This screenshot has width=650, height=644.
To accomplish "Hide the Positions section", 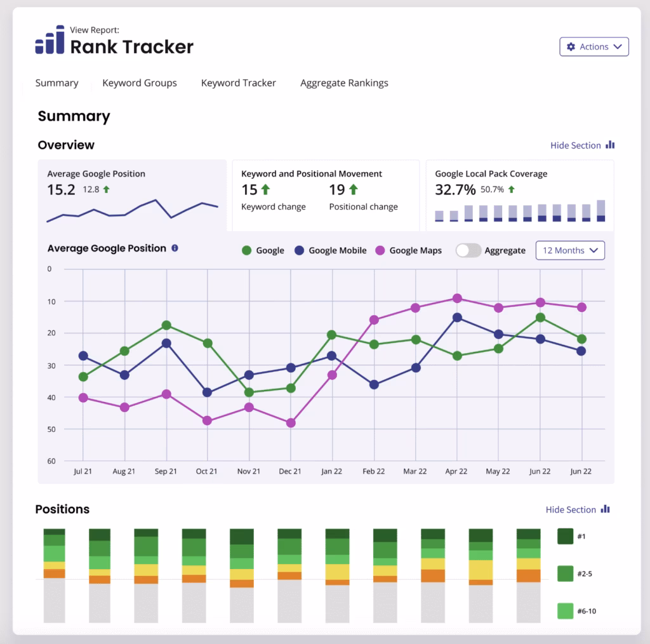I will [x=570, y=509].
